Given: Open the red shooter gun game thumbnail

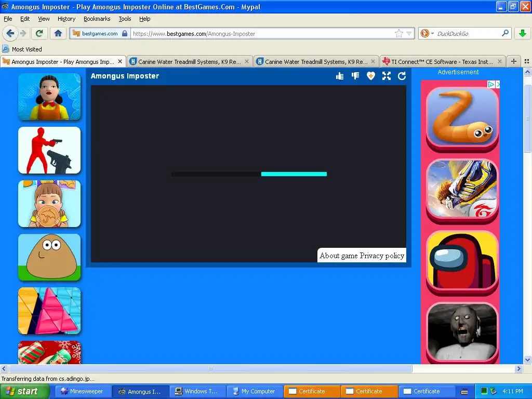Looking at the screenshot, I should pos(49,150).
